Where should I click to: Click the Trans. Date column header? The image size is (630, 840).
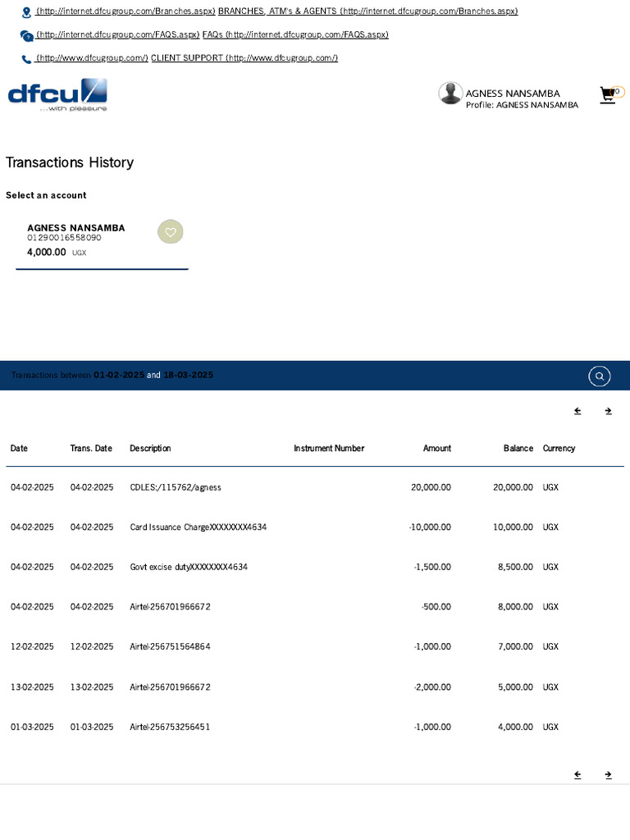coord(91,449)
